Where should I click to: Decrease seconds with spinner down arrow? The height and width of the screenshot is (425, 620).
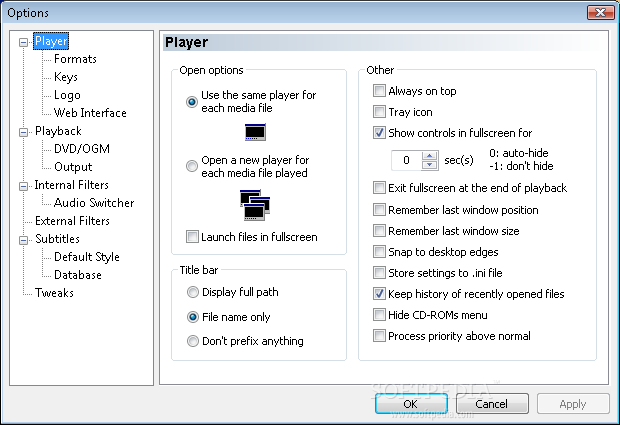tap(429, 165)
